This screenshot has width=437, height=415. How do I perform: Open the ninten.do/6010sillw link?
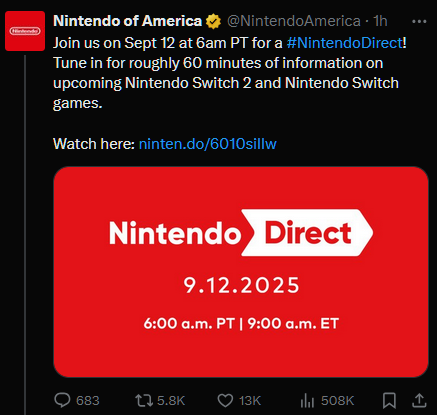(x=208, y=144)
